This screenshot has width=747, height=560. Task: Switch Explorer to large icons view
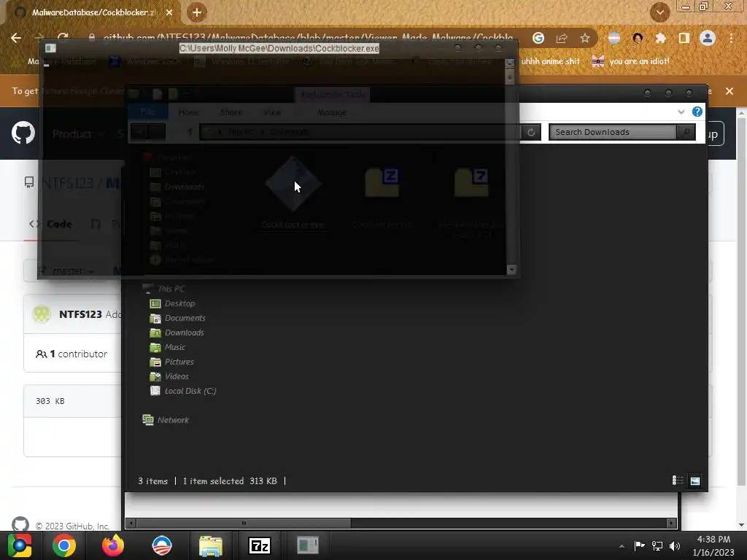[x=695, y=481]
